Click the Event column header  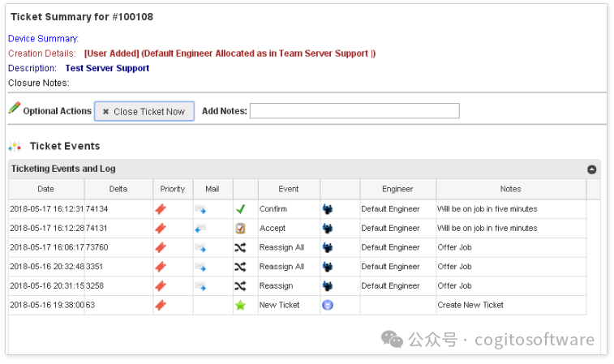tap(289, 189)
